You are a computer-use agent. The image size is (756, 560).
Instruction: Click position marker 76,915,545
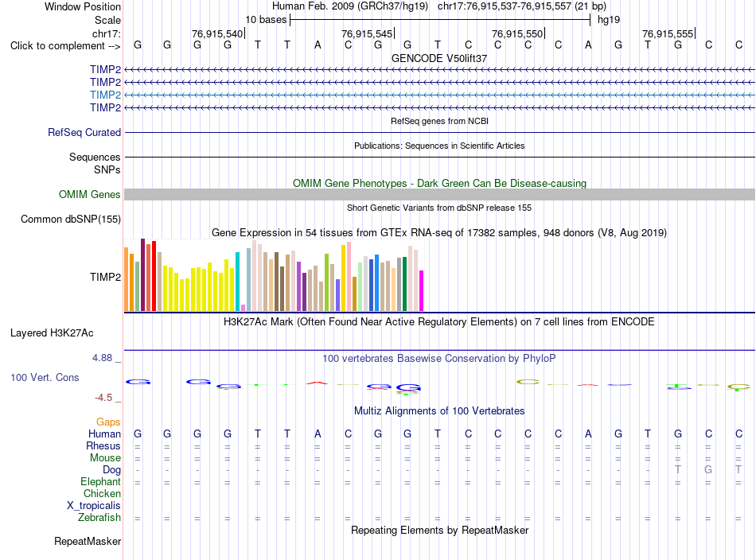pyautogui.click(x=368, y=33)
